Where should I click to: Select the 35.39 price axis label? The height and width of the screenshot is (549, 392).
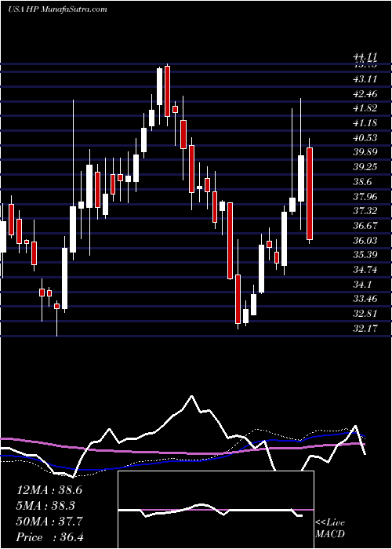coord(365,255)
